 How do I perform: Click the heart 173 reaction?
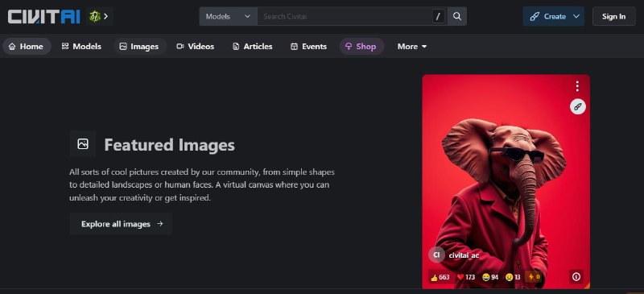466,277
